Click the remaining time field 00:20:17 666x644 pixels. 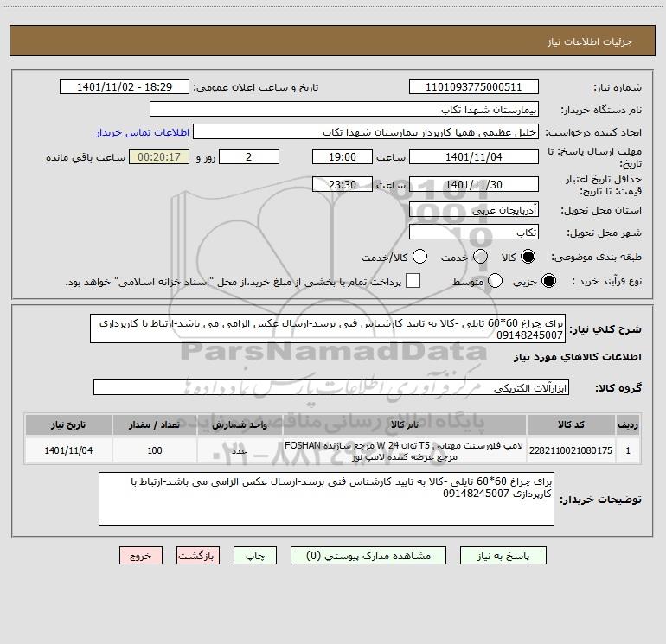pyautogui.click(x=159, y=156)
